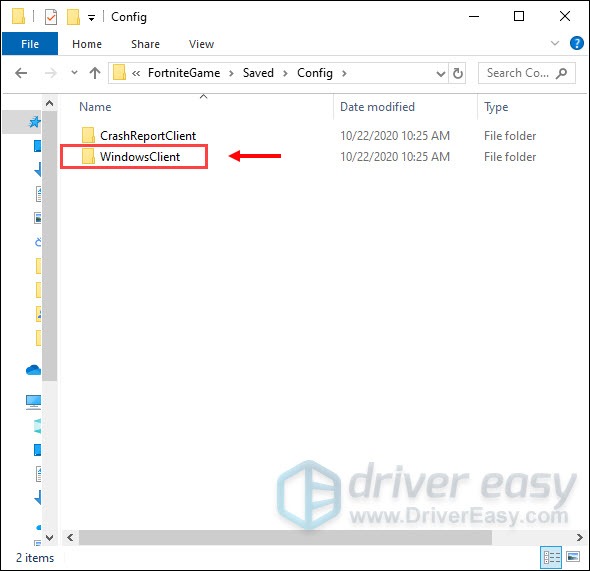Open OneDrive cloud in navigation pane

tap(33, 370)
